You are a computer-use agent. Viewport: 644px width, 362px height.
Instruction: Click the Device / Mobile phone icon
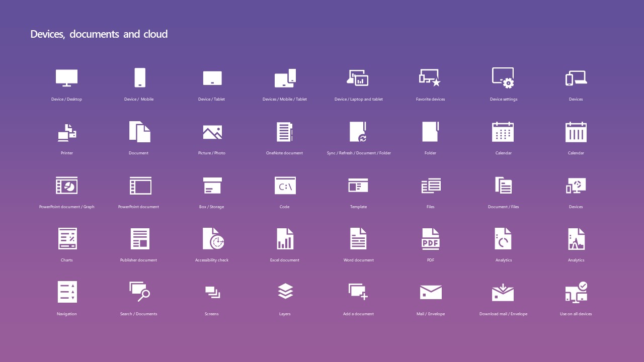pos(140,78)
